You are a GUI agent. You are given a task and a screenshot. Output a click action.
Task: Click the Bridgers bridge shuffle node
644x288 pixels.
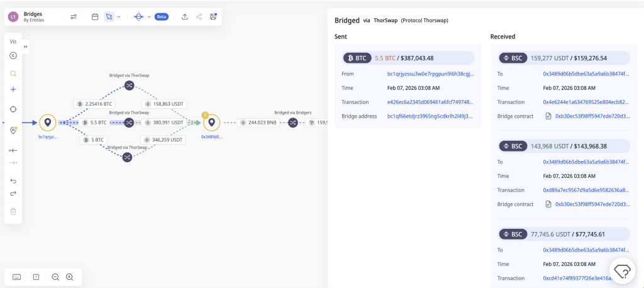click(292, 123)
